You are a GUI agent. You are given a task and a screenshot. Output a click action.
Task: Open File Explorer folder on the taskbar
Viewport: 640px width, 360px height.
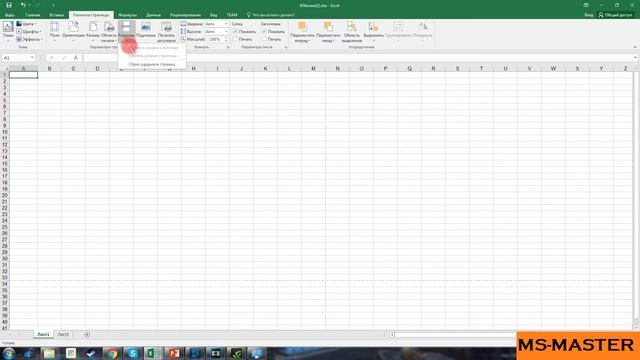point(49,353)
